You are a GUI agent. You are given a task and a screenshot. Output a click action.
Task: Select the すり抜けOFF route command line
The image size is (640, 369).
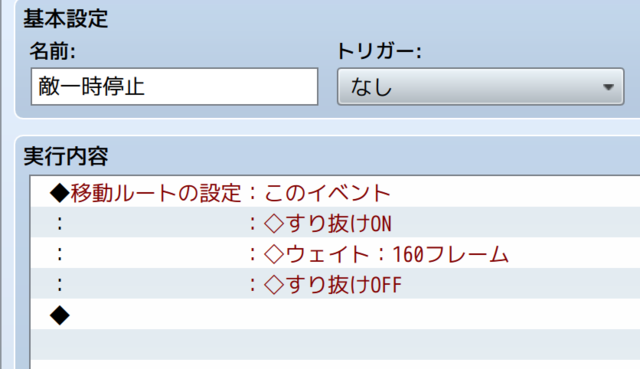coord(335,284)
